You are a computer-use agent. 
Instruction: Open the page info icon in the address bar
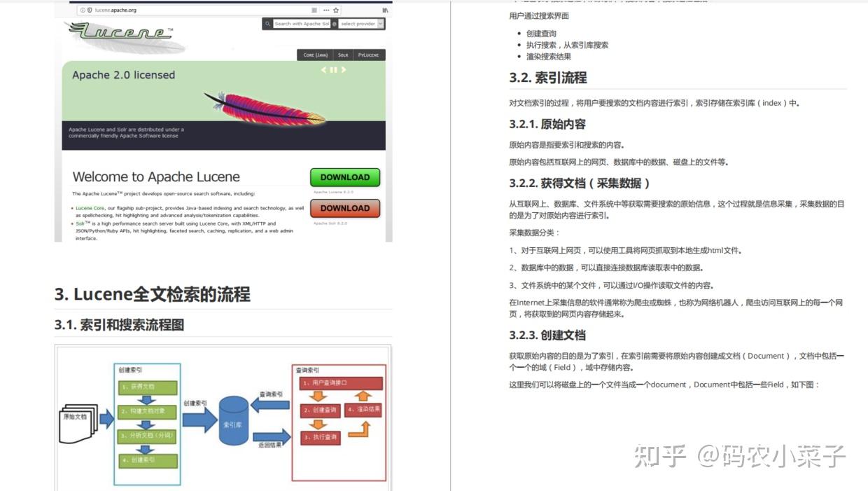pyautogui.click(x=82, y=11)
